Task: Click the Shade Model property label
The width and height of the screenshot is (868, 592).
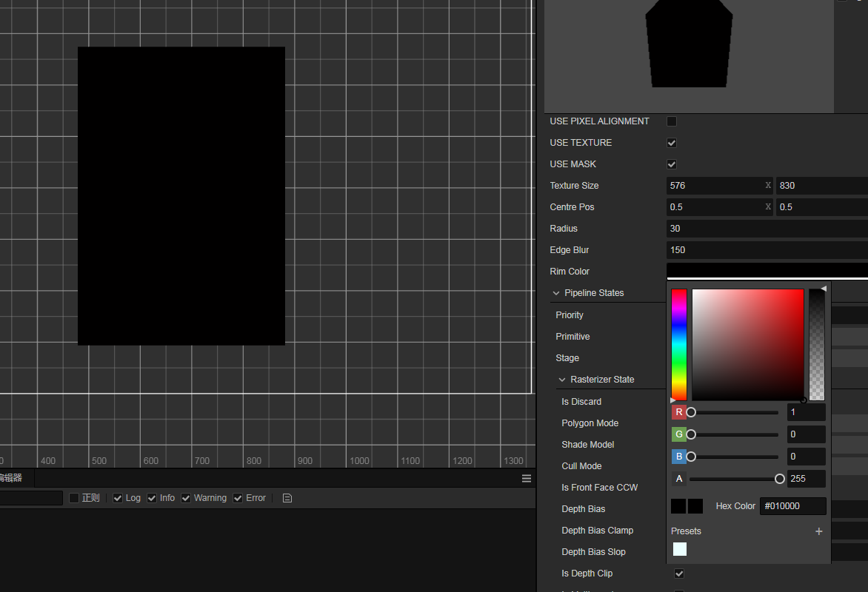Action: (x=587, y=445)
